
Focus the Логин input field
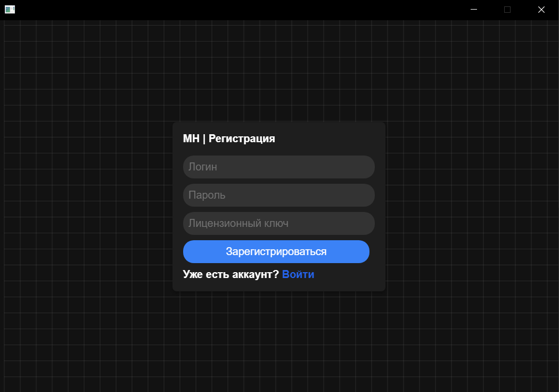click(x=278, y=167)
